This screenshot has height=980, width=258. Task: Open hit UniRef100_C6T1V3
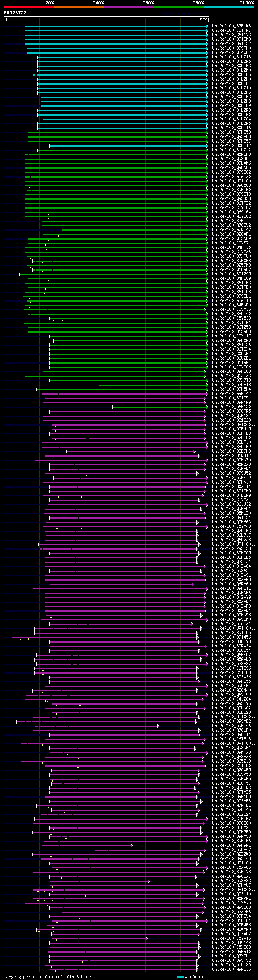click(x=231, y=35)
